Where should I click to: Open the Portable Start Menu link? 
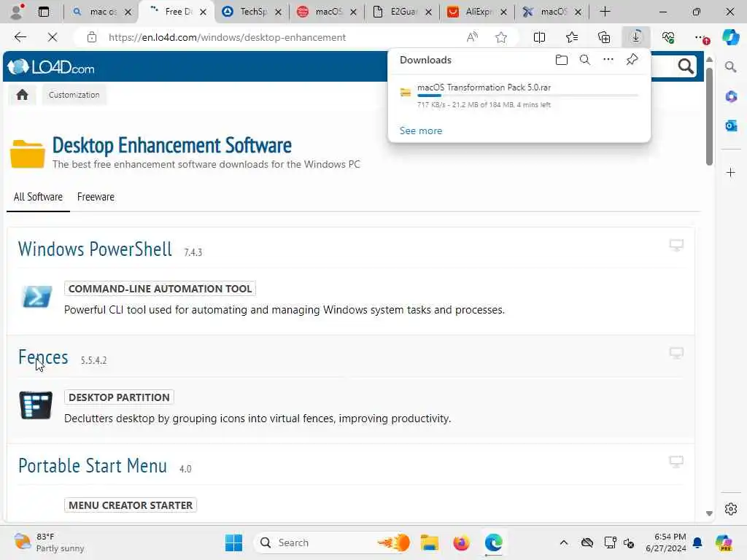[93, 466]
